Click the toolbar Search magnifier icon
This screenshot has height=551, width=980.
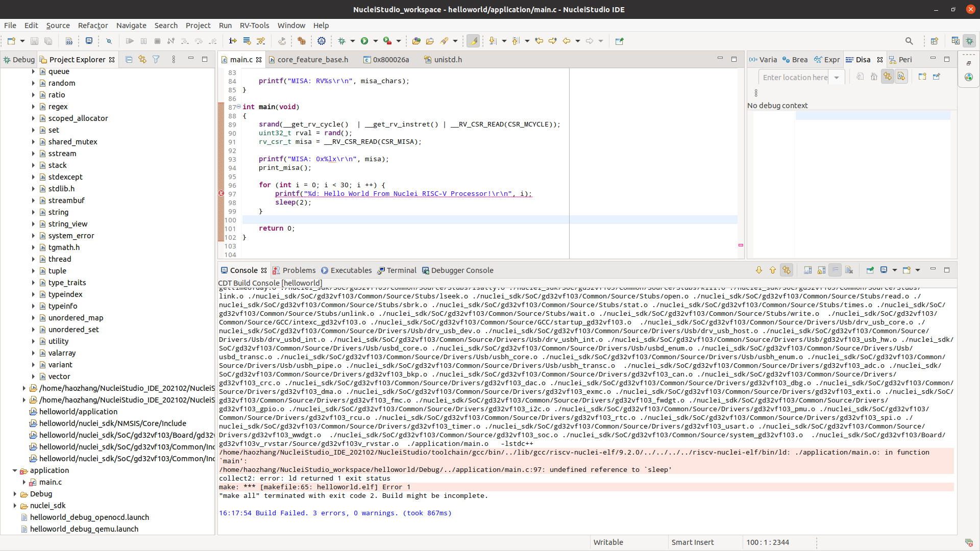pos(909,41)
